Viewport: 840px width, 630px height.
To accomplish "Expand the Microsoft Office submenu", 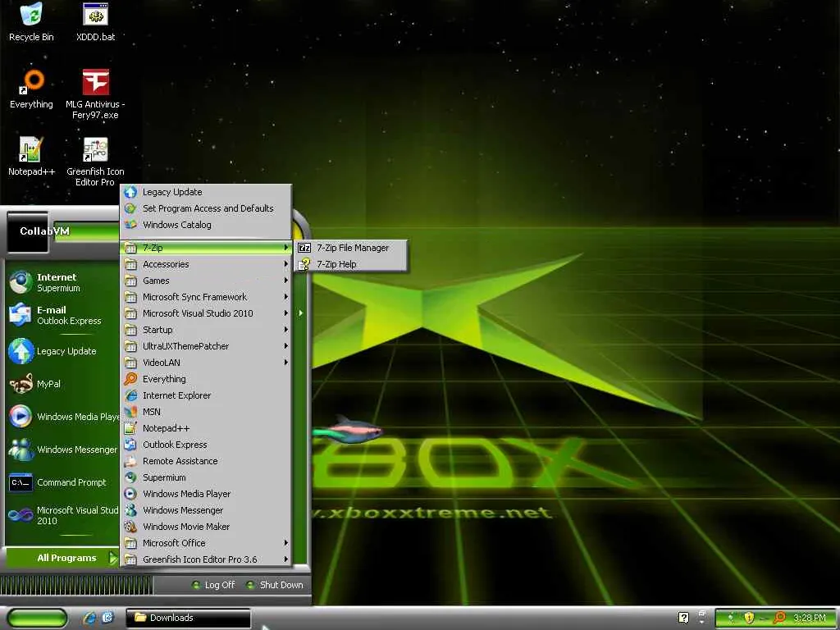I will (x=206, y=543).
